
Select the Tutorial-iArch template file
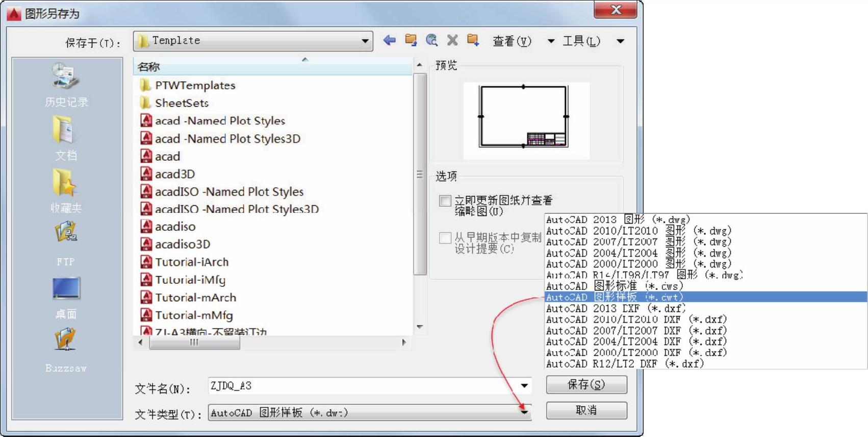tap(185, 262)
